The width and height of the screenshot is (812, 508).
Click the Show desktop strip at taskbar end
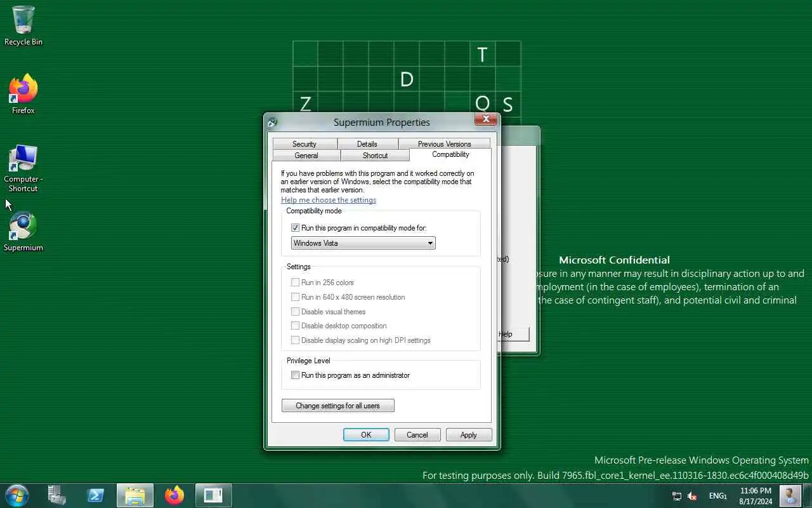point(808,495)
